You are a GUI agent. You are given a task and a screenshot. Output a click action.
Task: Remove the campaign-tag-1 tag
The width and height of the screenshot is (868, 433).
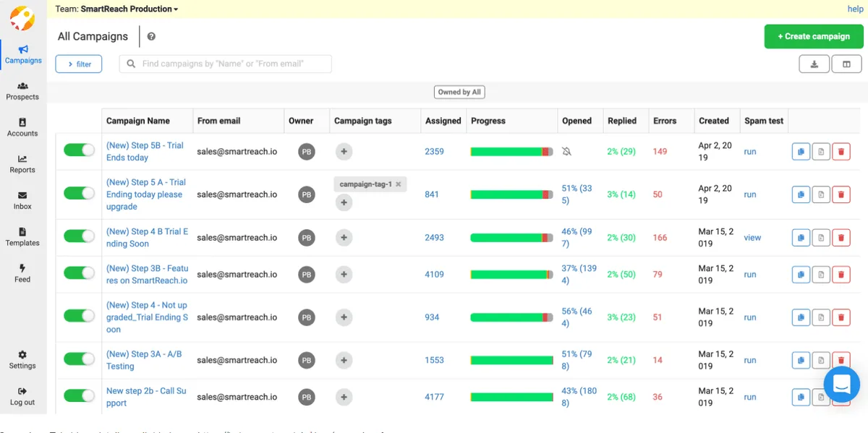pyautogui.click(x=398, y=184)
